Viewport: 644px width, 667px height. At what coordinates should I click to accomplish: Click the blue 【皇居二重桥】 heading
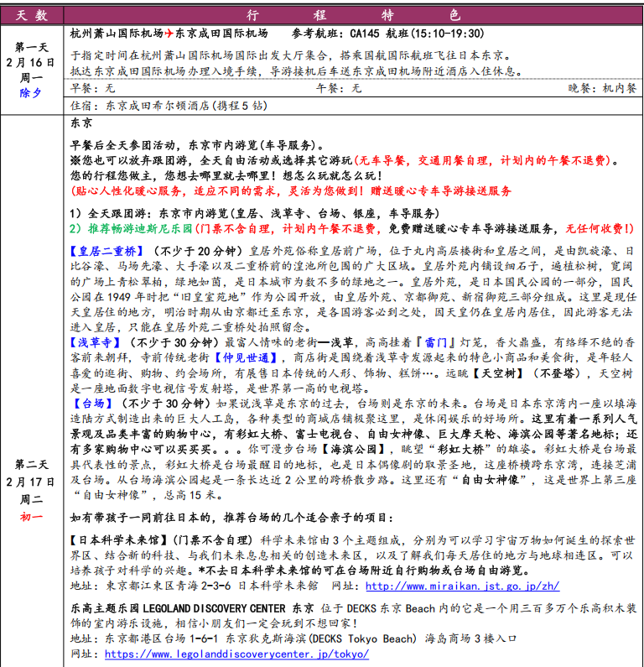[106, 251]
